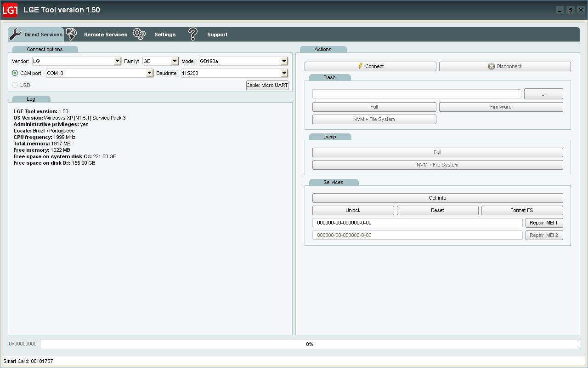Click the Format FS button

click(522, 210)
